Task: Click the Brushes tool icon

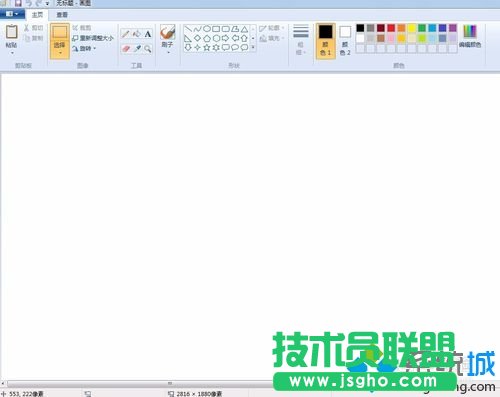Action: 167,32
